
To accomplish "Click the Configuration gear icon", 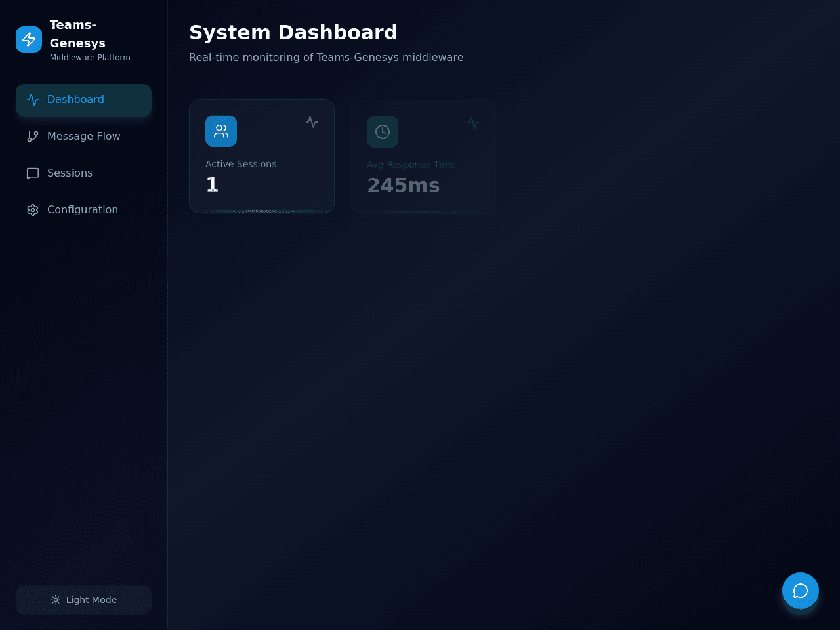I will (33, 210).
